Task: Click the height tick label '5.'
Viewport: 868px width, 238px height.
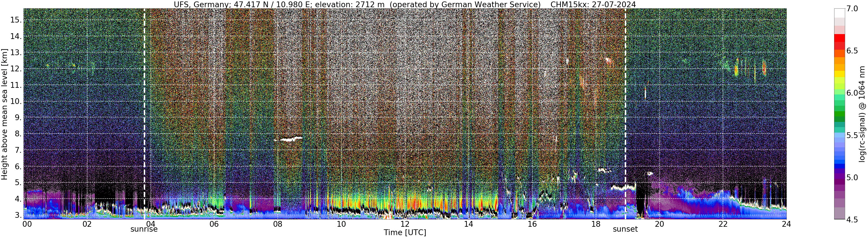Action: coord(18,183)
